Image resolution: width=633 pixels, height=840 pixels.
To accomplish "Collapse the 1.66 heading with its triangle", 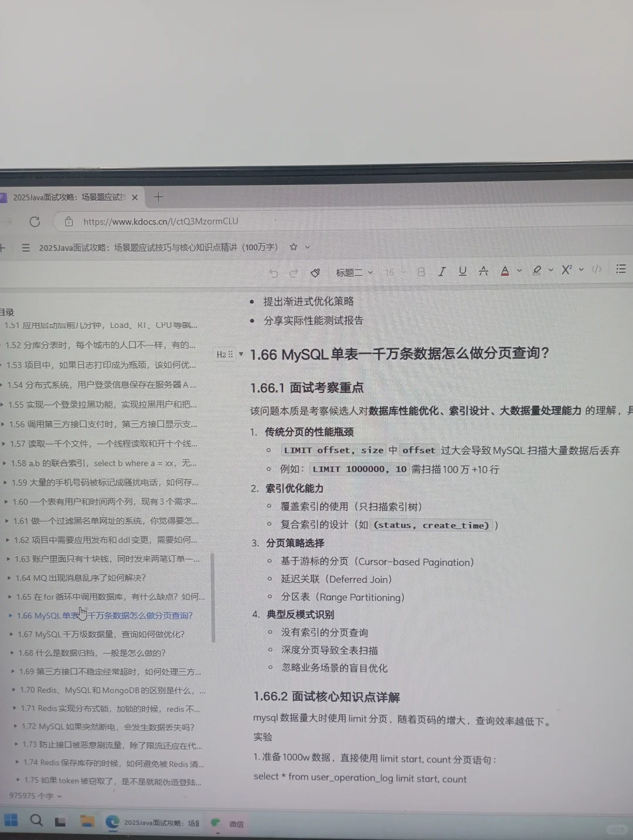I will [x=241, y=354].
